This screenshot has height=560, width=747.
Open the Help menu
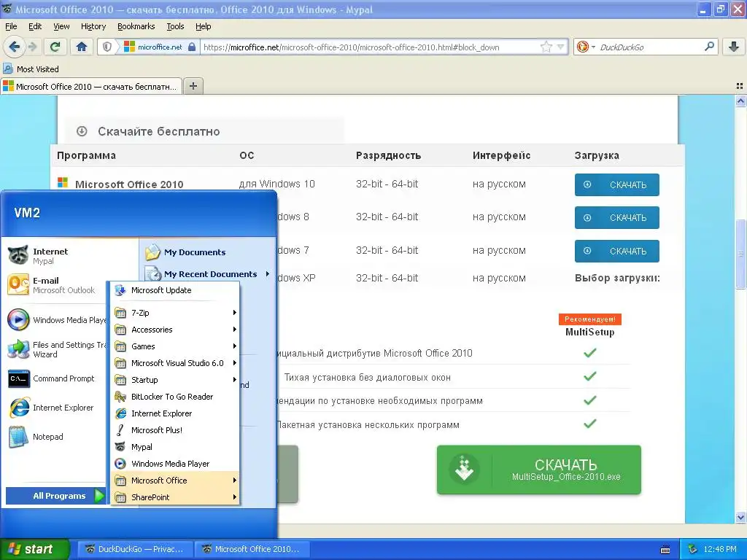203,26
